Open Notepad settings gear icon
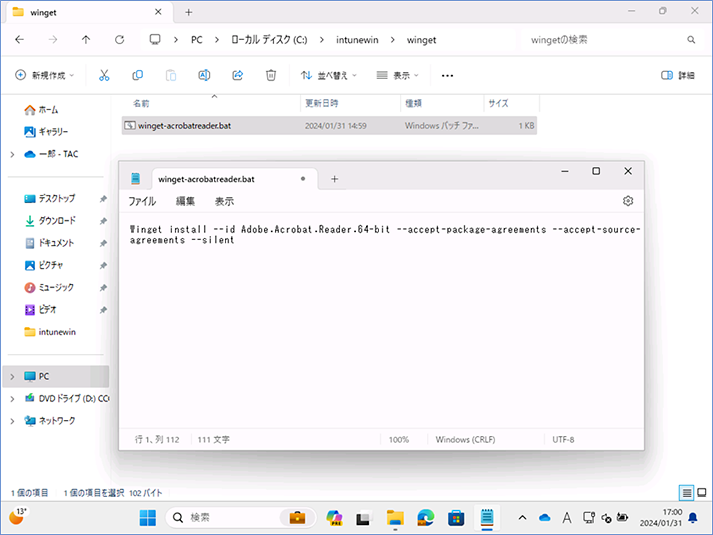This screenshot has width=713, height=535. tap(628, 201)
